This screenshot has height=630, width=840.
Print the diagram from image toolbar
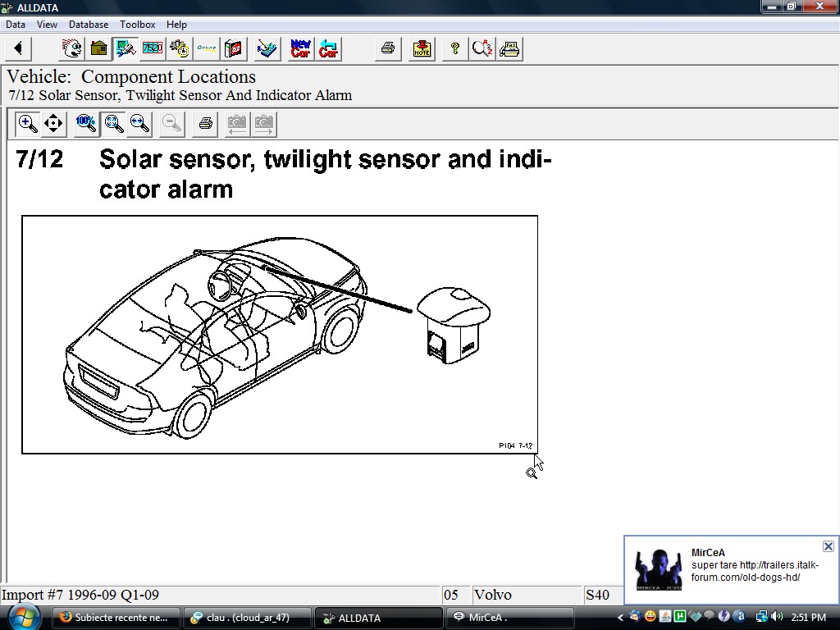206,124
